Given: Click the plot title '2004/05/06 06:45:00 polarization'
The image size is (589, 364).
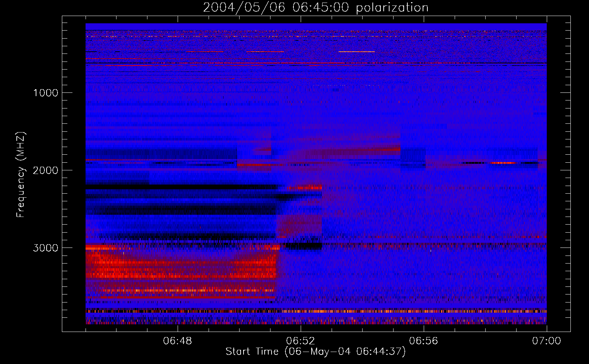Looking at the screenshot, I should [316, 8].
